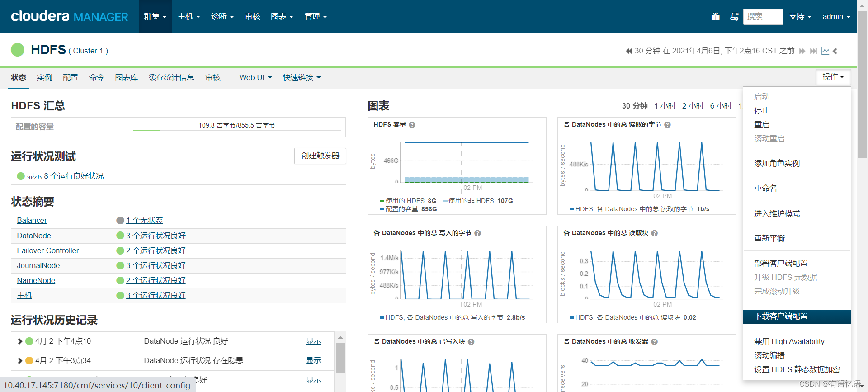Open the NameNode role link
This screenshot has height=392, width=868.
pyautogui.click(x=36, y=280)
